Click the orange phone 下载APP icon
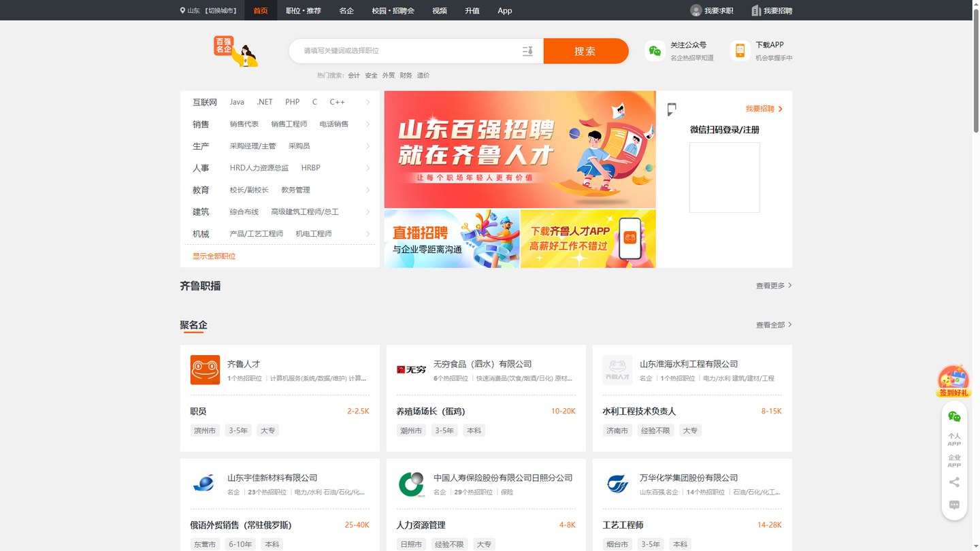The image size is (980, 551). [740, 50]
